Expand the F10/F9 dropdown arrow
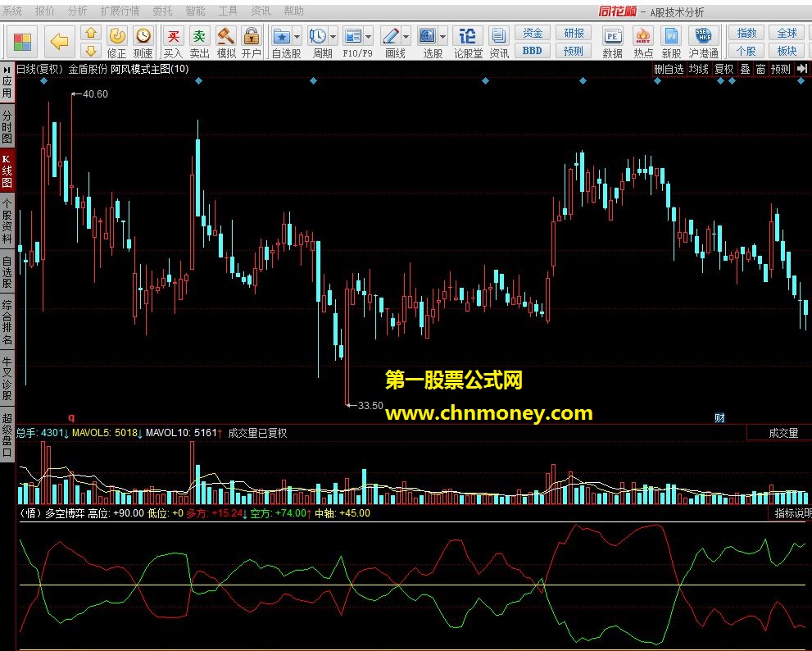Screen dimensions: 812x651 coord(368,37)
